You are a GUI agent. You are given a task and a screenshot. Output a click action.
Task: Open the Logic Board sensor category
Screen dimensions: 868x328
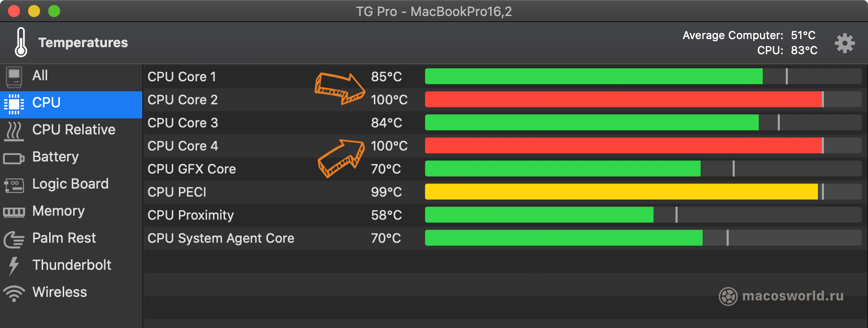[x=71, y=184]
